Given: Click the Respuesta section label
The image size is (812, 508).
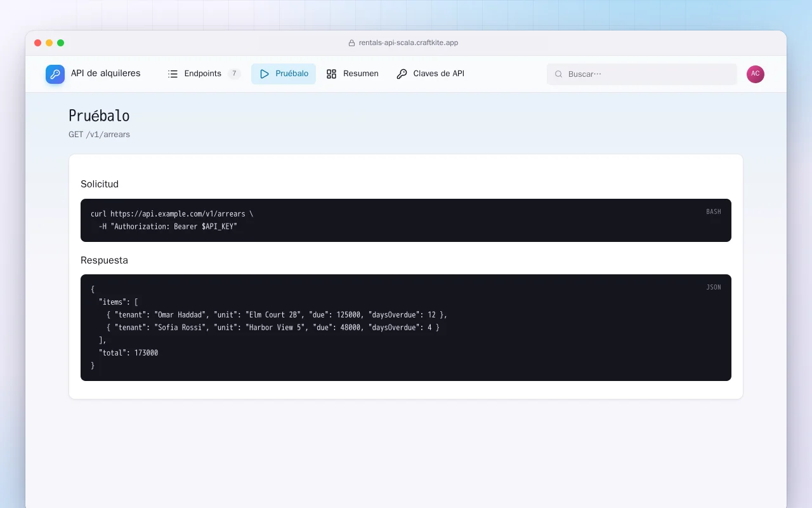Looking at the screenshot, I should tap(104, 260).
